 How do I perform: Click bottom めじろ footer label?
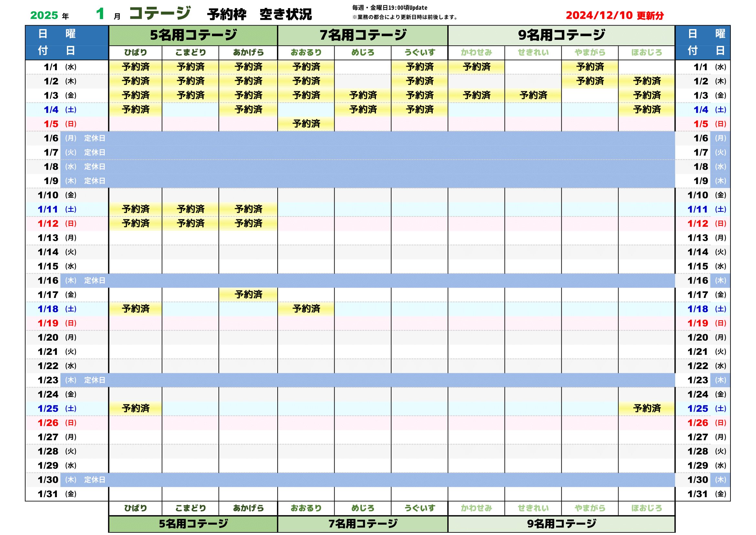click(x=363, y=508)
